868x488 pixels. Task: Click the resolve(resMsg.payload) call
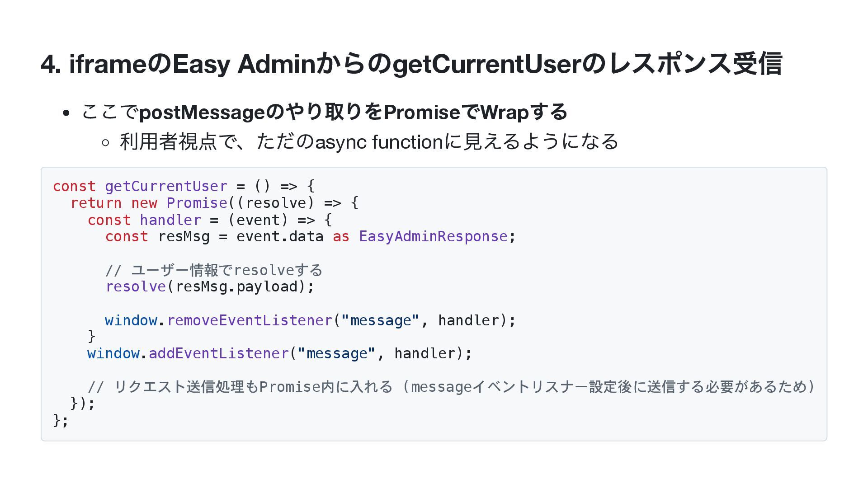tap(210, 286)
